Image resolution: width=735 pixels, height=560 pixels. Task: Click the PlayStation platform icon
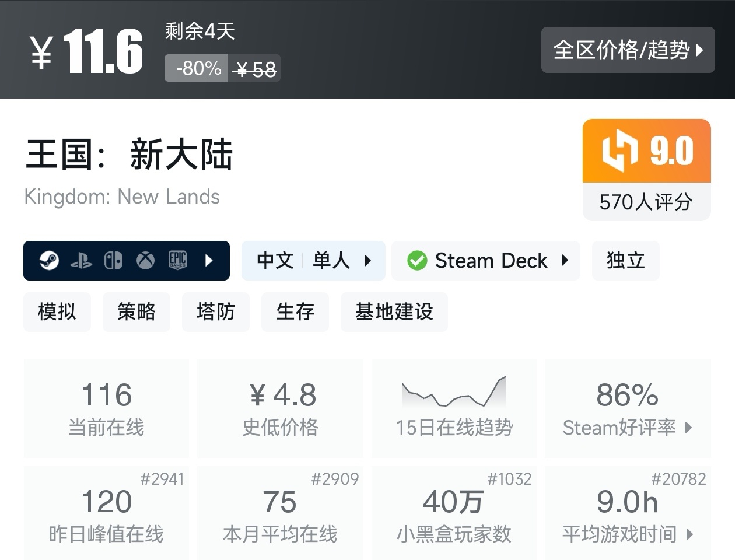[82, 261]
